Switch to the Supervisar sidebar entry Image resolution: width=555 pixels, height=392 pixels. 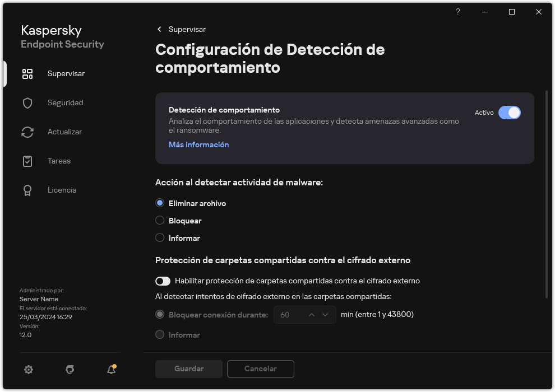(x=66, y=73)
